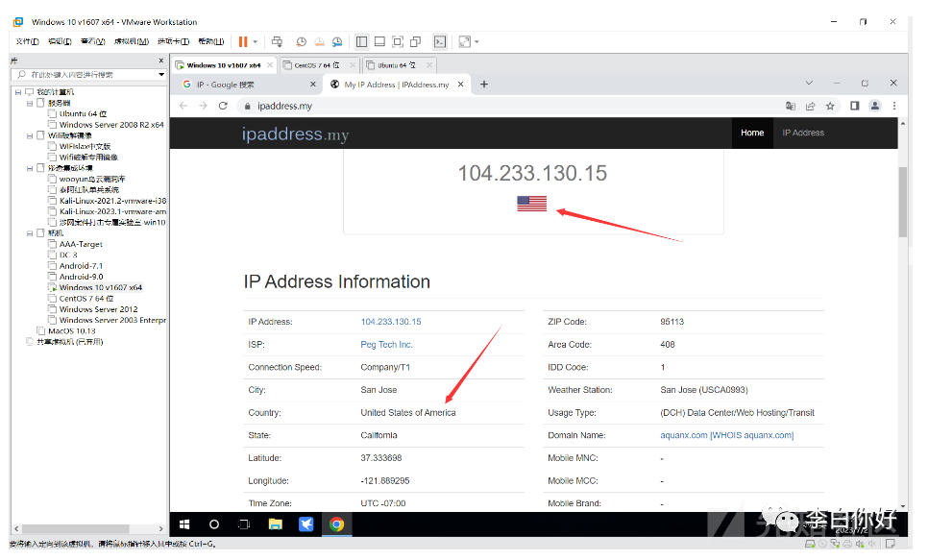Open the Edit (E) menu

pyautogui.click(x=60, y=41)
